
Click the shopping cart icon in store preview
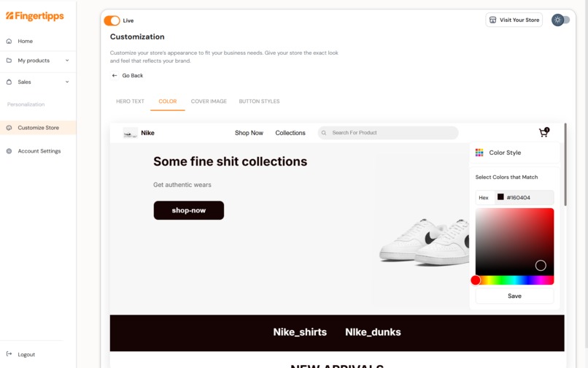(543, 132)
